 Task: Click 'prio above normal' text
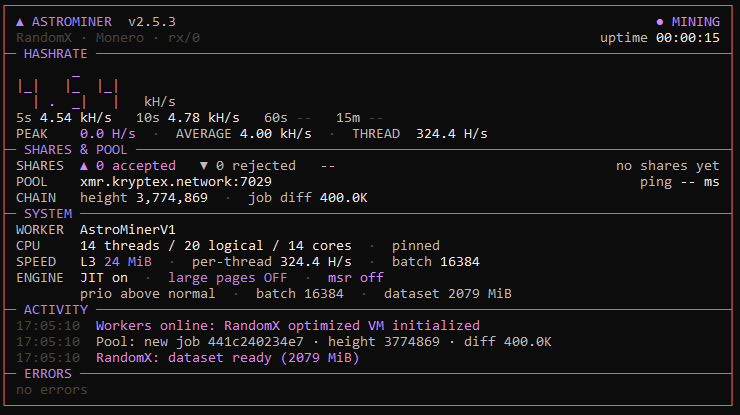(x=148, y=294)
